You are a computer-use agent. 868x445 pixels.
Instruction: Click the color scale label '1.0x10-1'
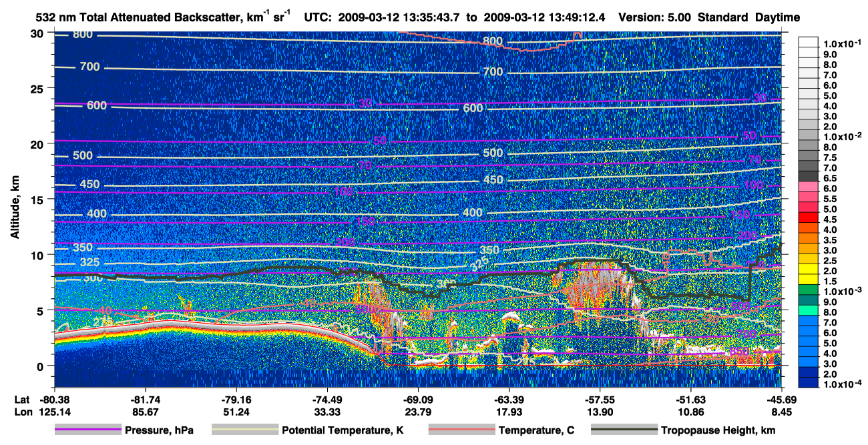(x=843, y=44)
